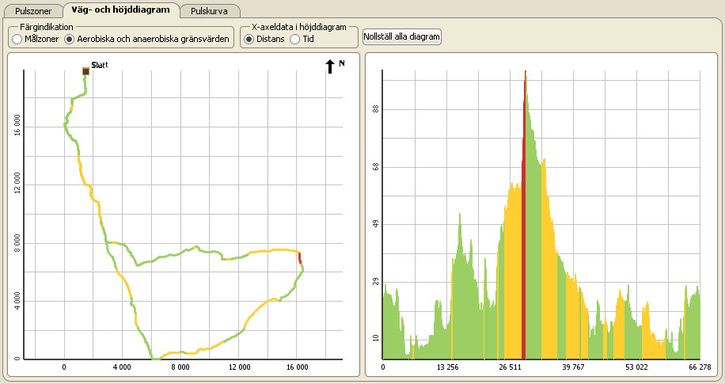Click the 49 altitude axis label
725x384 pixels.
(x=375, y=225)
